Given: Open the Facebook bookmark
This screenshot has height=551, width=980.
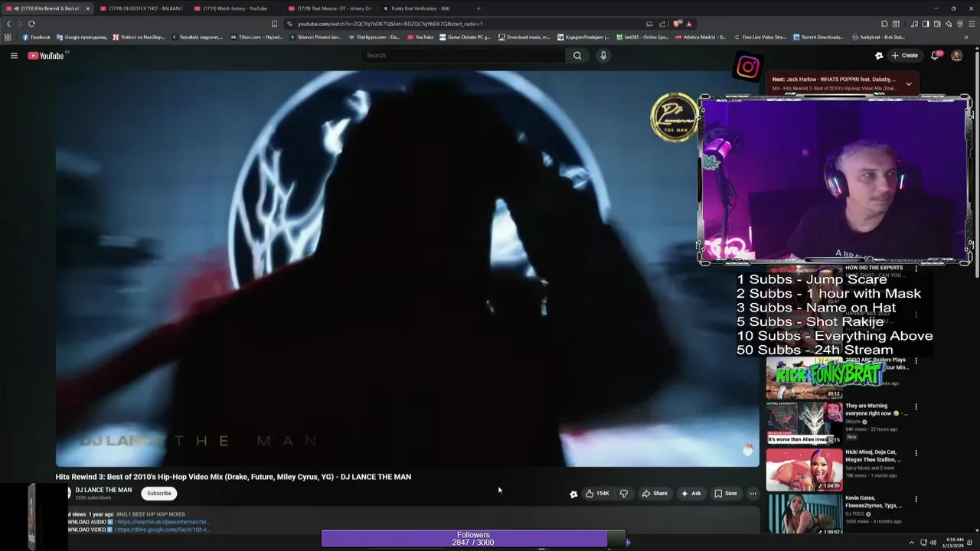Looking at the screenshot, I should pos(37,37).
